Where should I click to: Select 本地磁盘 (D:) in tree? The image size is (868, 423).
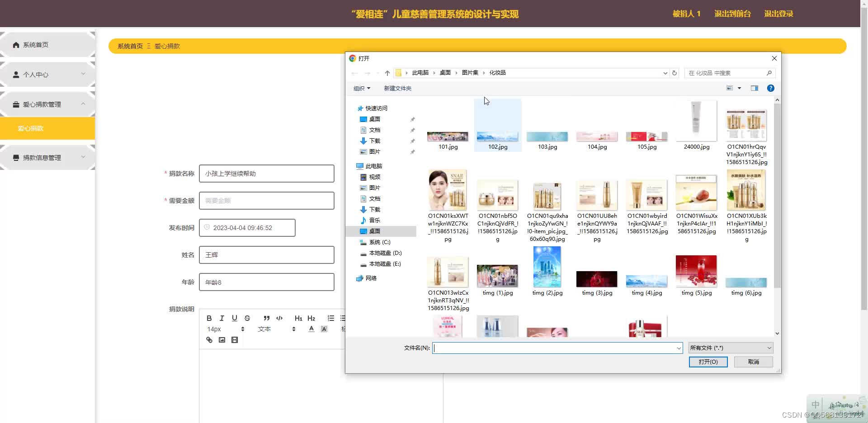(x=385, y=253)
